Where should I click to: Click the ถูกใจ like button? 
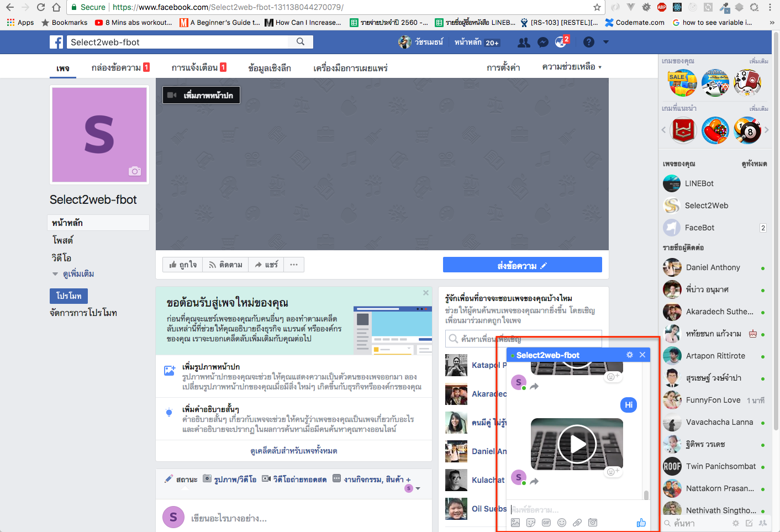(x=183, y=265)
